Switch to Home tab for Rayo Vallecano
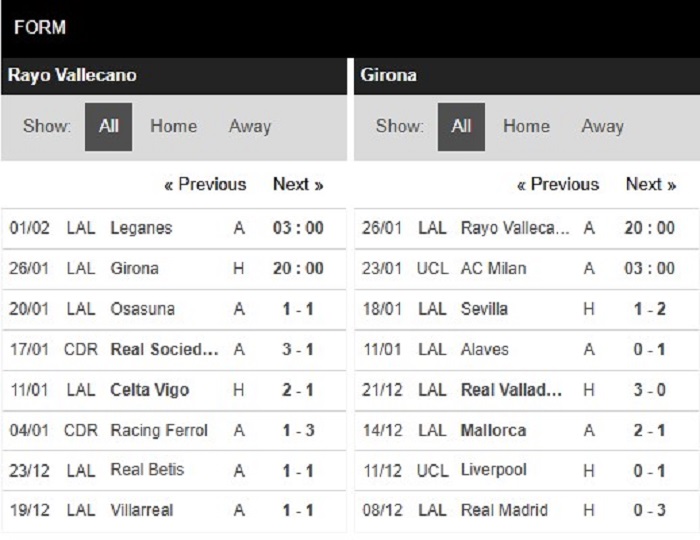Viewport: 700px width, 540px height. (173, 126)
